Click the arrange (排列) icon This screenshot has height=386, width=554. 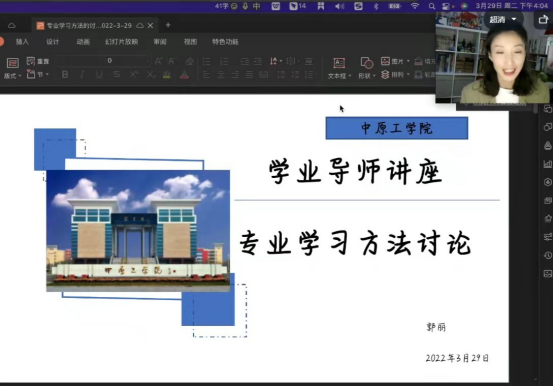point(385,75)
